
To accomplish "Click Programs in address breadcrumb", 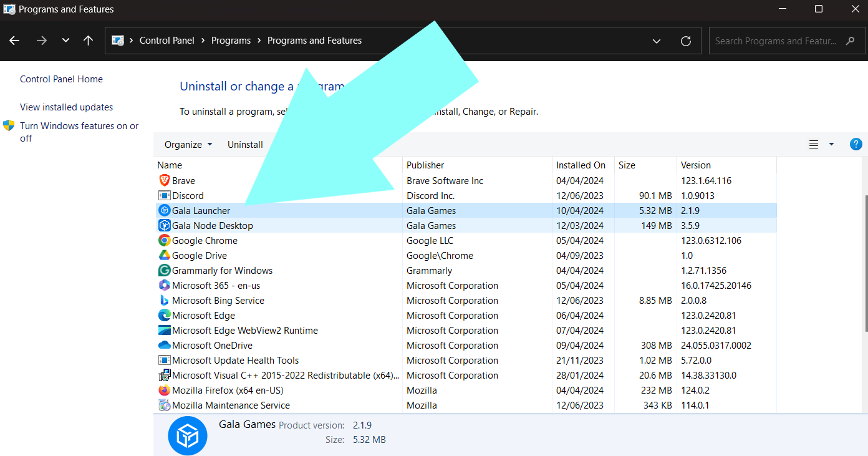I will (231, 41).
